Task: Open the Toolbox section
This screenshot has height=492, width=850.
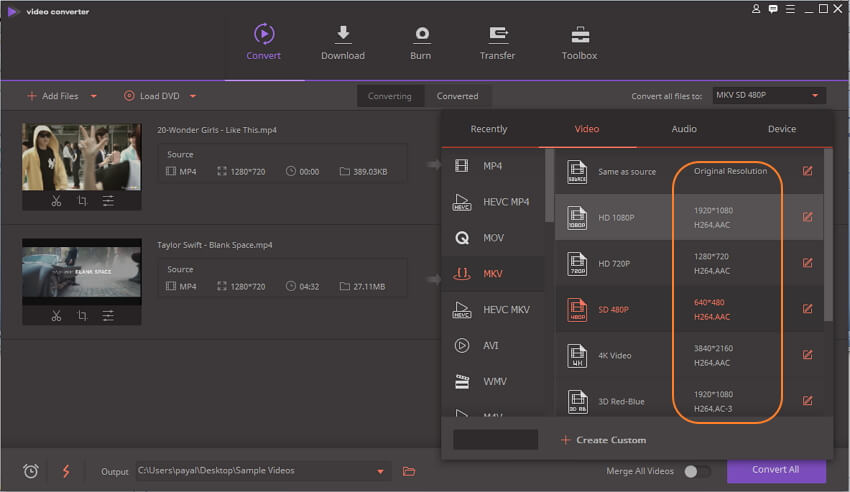Action: 579,42
